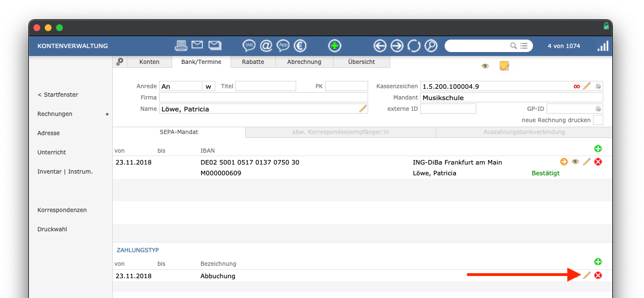644x298 pixels.
Task: Click the search box in the toolbar
Action: point(488,45)
